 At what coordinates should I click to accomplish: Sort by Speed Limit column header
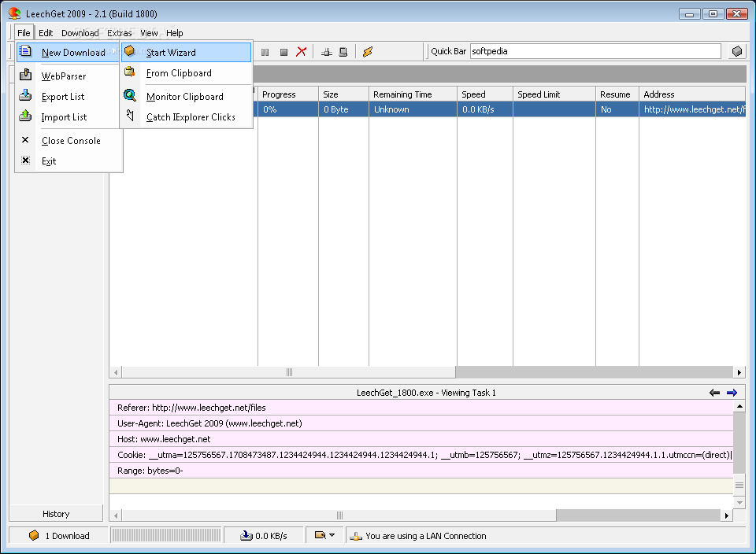[554, 94]
